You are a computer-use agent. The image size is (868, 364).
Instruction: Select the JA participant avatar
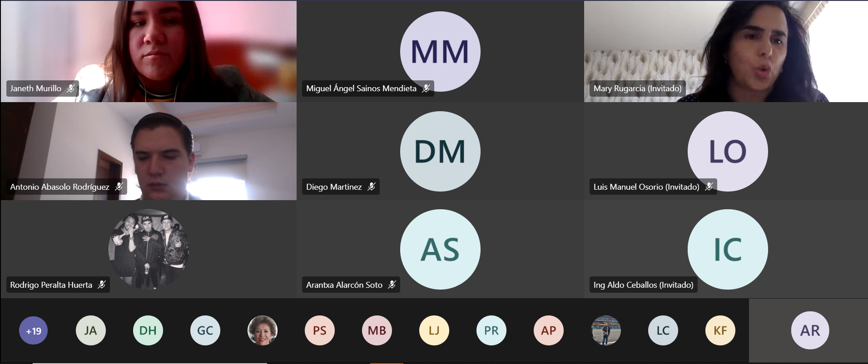pyautogui.click(x=90, y=330)
